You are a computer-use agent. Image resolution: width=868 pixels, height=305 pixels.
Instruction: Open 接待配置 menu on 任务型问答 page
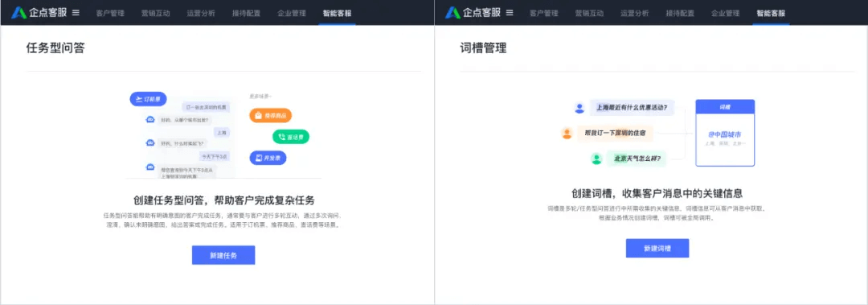[x=247, y=13]
